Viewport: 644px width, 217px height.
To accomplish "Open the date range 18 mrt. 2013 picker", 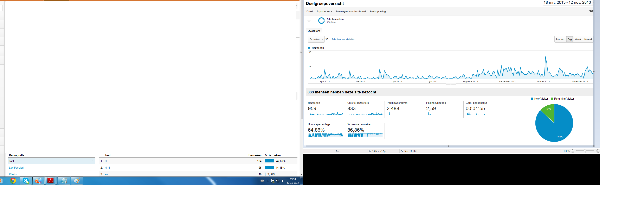I will [568, 2].
